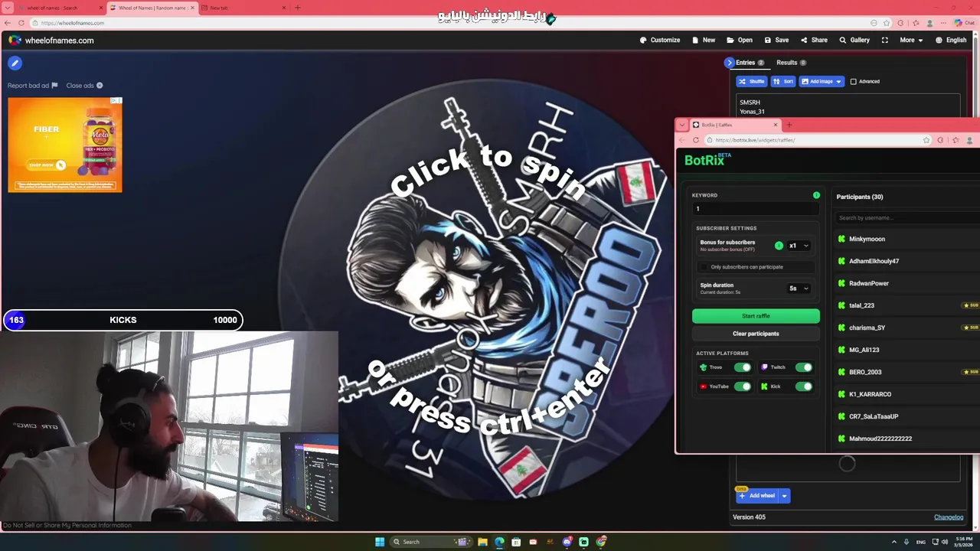Screen dimensions: 980x551
Task: Click Save in the wheel header
Action: pyautogui.click(x=776, y=40)
